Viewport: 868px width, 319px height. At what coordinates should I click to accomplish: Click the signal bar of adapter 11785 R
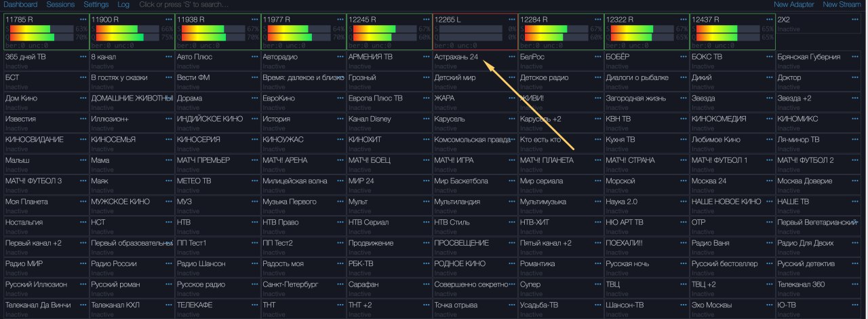[41, 29]
